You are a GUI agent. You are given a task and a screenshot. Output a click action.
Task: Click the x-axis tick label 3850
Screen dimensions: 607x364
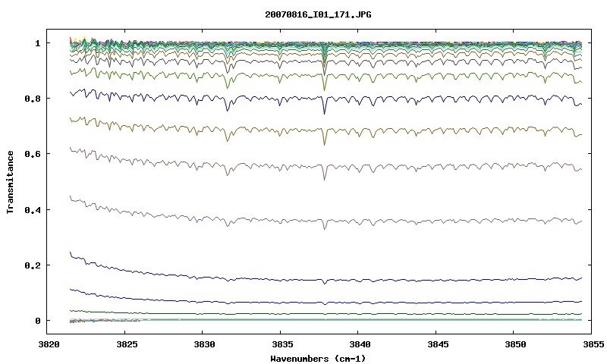(x=515, y=344)
